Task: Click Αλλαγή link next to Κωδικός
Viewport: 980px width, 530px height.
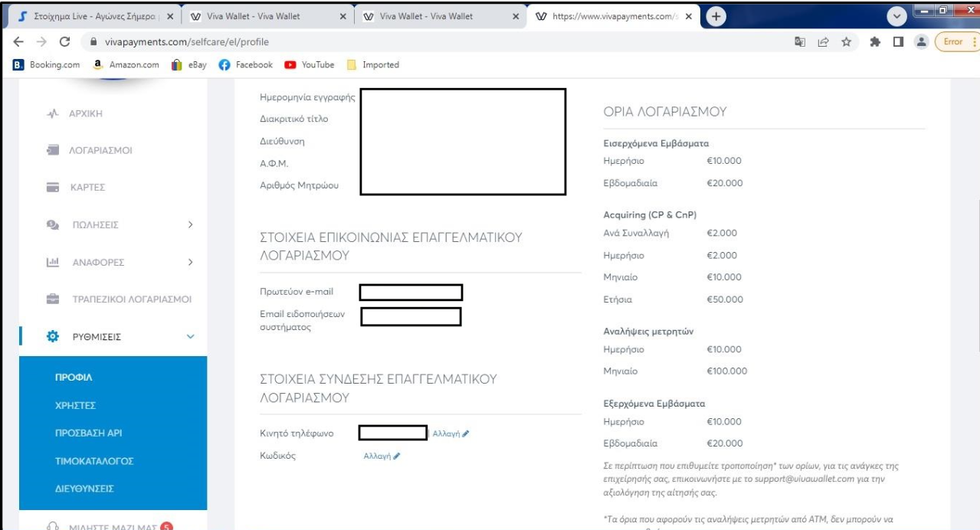Action: (x=381, y=456)
